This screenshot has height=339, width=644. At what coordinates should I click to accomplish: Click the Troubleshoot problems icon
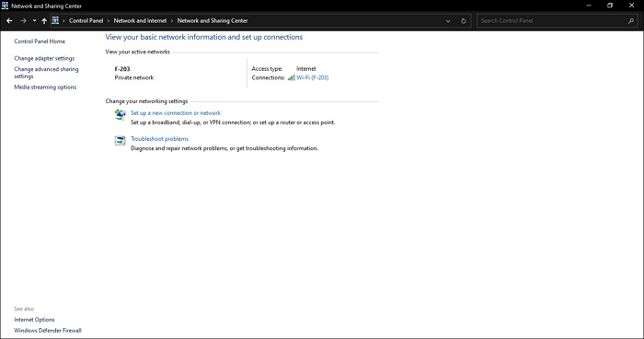[120, 141]
